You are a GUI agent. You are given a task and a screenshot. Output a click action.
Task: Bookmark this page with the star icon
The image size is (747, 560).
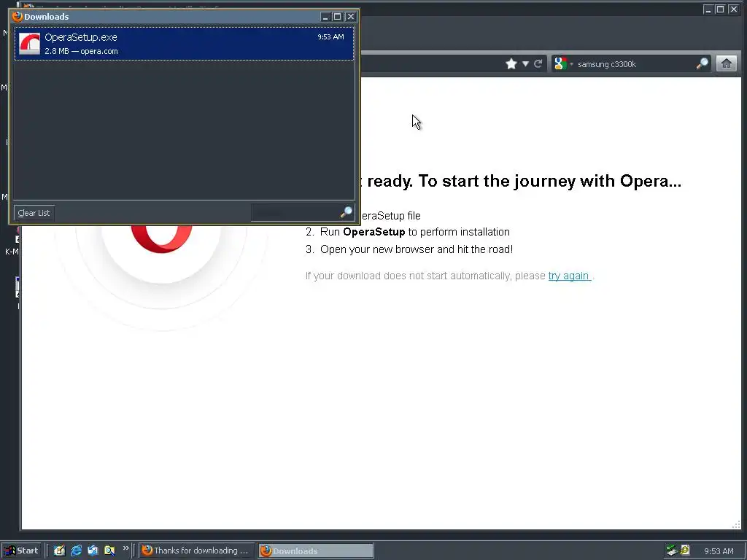click(x=511, y=64)
